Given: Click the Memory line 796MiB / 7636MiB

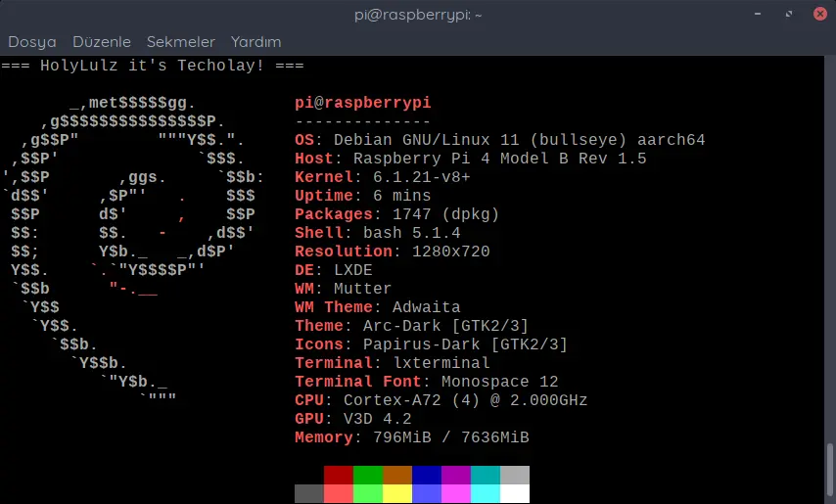Looking at the screenshot, I should [x=411, y=437].
